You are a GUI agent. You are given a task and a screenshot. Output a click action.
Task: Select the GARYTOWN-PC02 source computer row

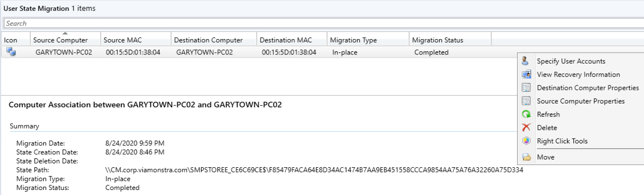tap(64, 52)
